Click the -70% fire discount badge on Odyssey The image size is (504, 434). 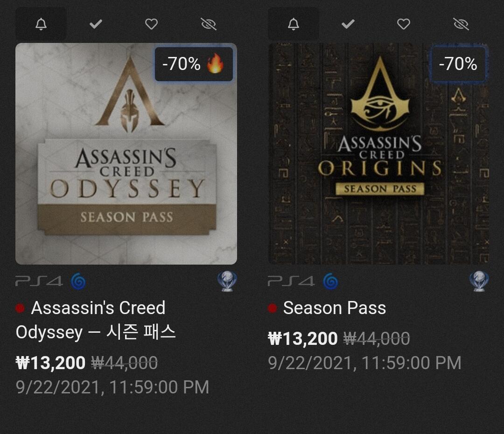pos(194,64)
